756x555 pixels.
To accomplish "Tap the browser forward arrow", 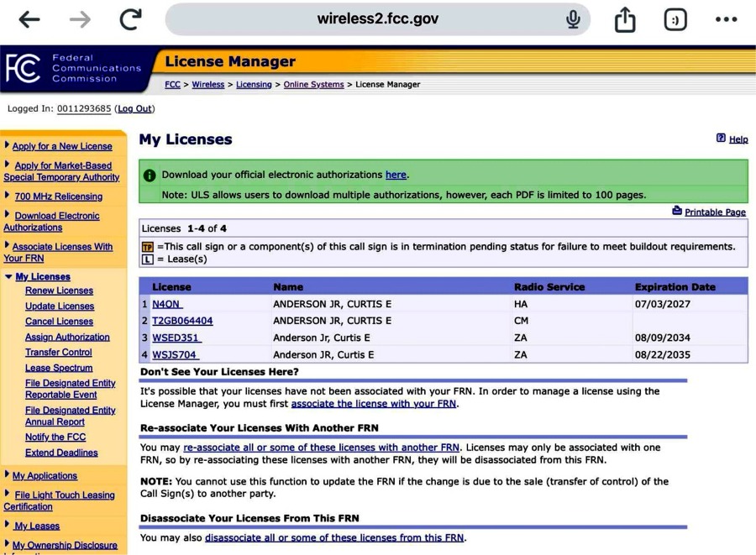I will pyautogui.click(x=80, y=19).
